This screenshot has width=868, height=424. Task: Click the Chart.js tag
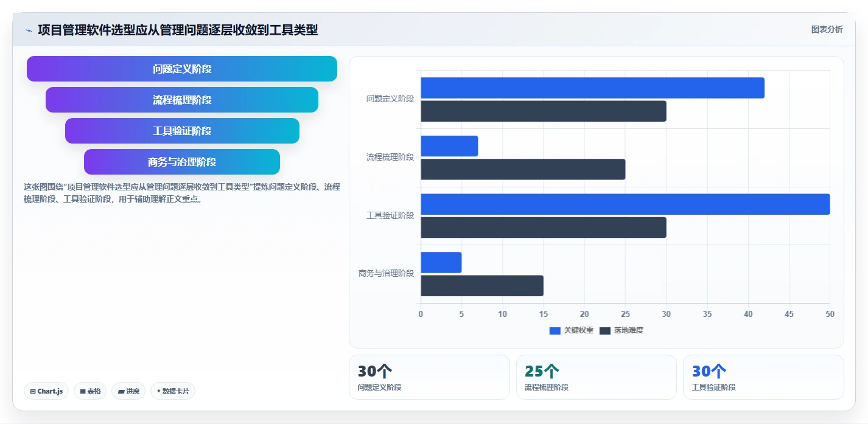(46, 391)
